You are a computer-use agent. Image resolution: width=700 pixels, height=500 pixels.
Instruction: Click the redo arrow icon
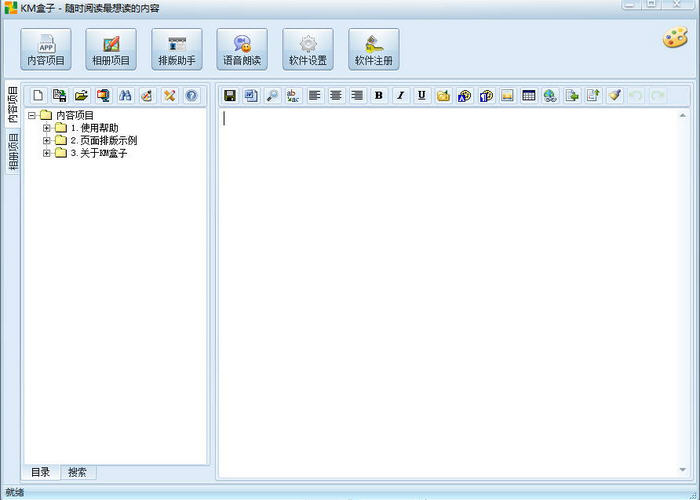click(x=658, y=95)
